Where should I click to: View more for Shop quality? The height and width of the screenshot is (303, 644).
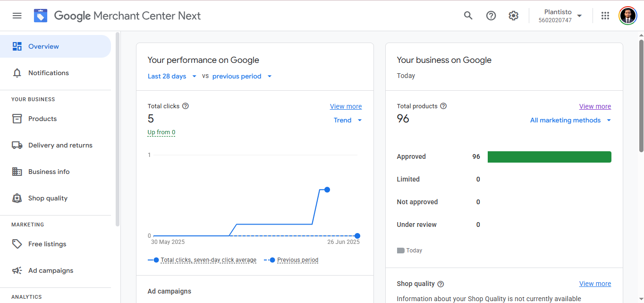595,284
